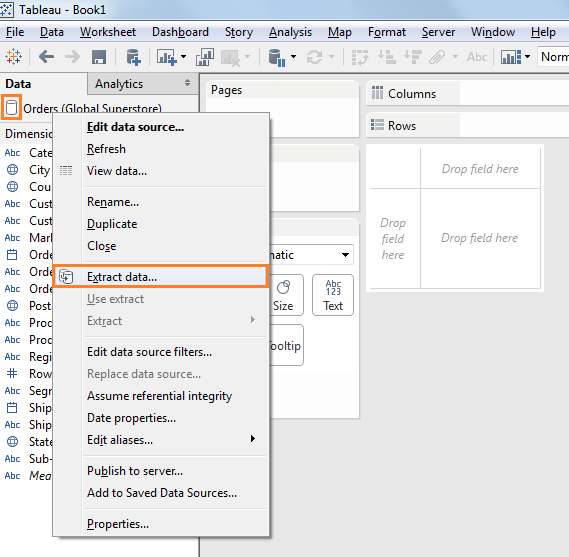569x557 pixels.
Task: Choose Close in the context menu
Action: tap(161, 246)
